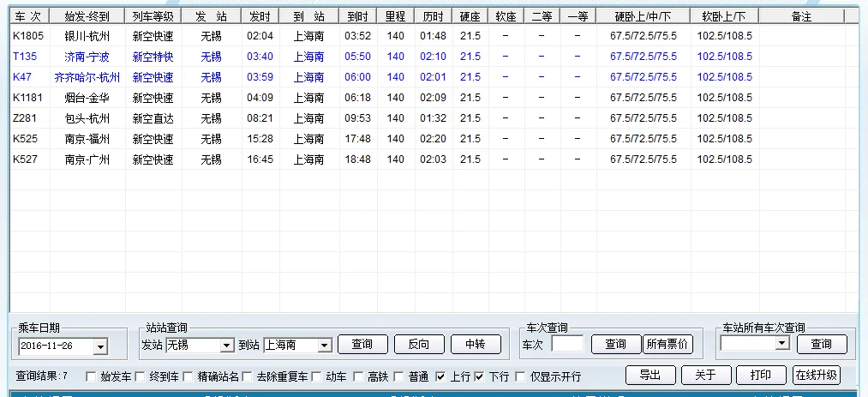The height and width of the screenshot is (397, 868).
Task: Click the 在线升级 button
Action: coord(817,375)
